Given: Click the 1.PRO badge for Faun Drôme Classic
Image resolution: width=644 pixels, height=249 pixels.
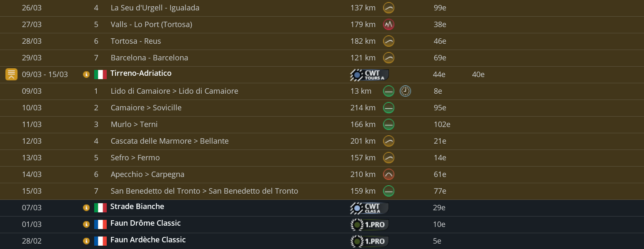Looking at the screenshot, I should [369, 225].
